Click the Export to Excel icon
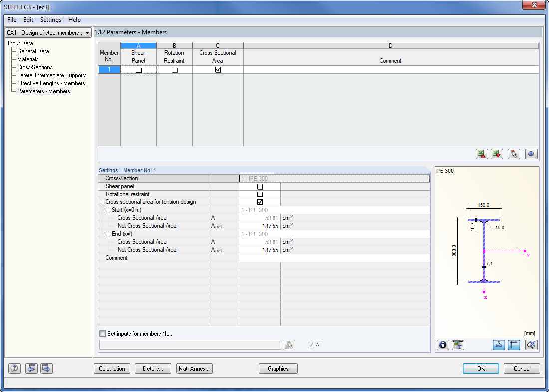549x392 pixels. click(x=482, y=154)
